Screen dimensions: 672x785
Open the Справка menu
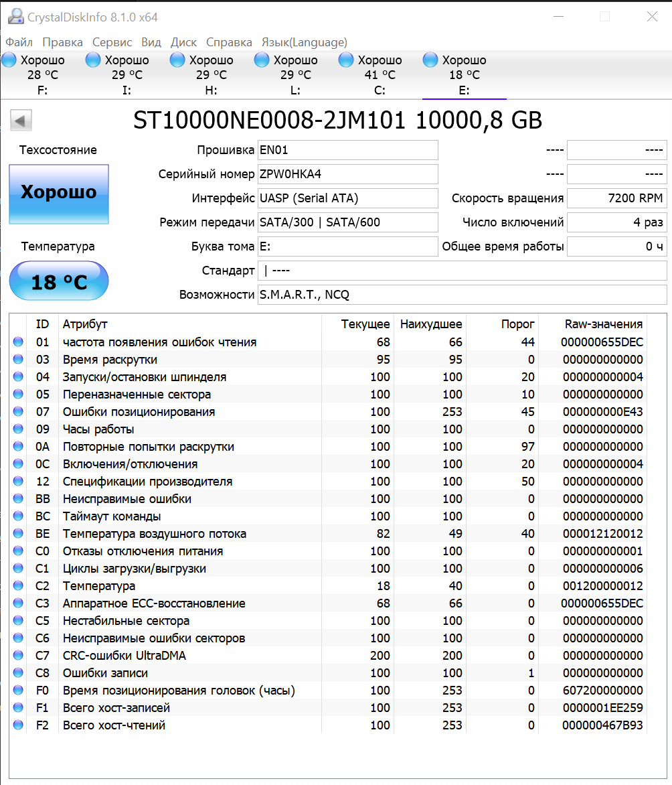pos(229,42)
